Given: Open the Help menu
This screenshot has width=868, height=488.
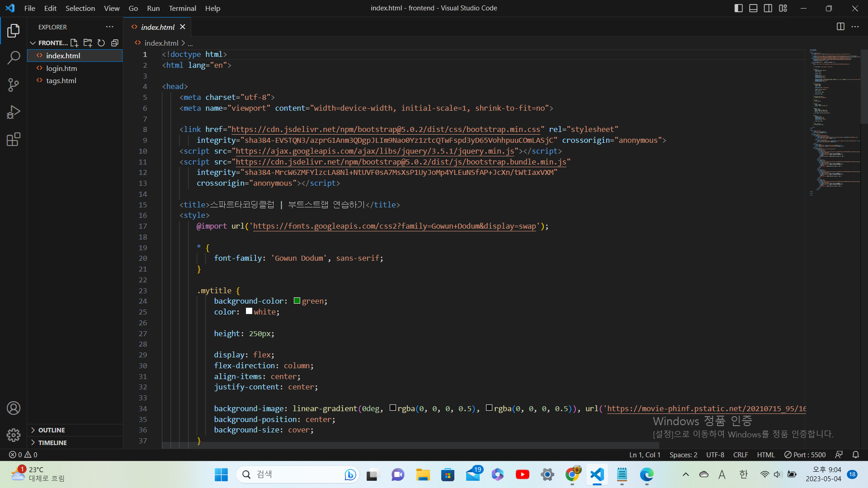Looking at the screenshot, I should pos(212,8).
